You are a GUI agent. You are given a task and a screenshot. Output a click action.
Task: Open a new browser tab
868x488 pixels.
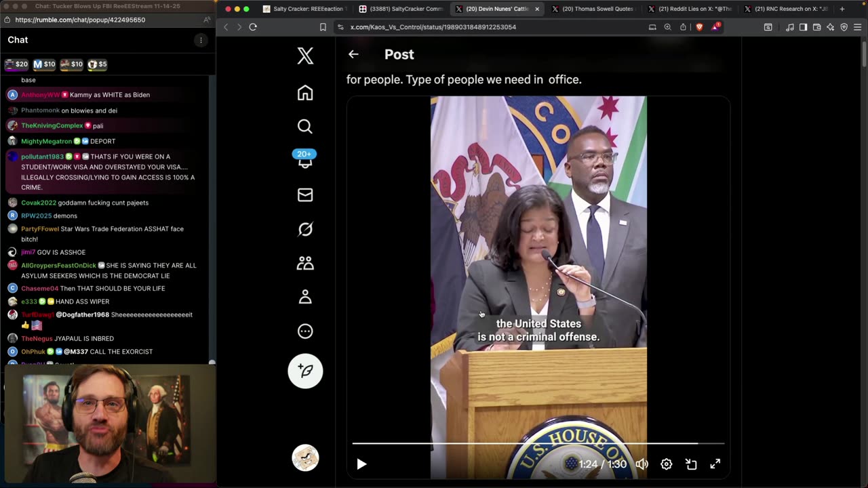click(842, 9)
